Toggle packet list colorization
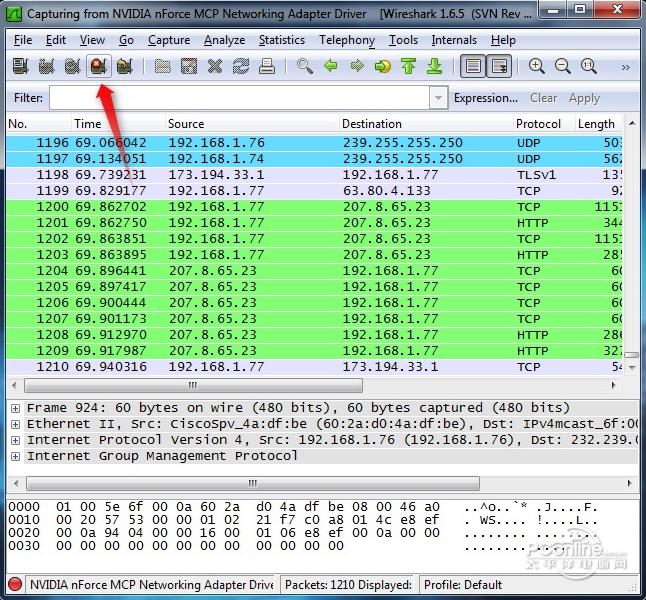Image resolution: width=646 pixels, height=600 pixels. (x=472, y=67)
